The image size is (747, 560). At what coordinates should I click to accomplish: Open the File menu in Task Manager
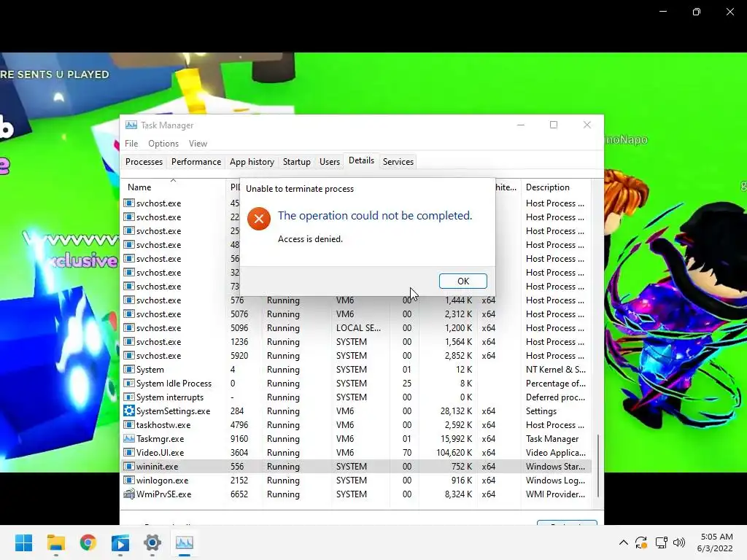131,144
